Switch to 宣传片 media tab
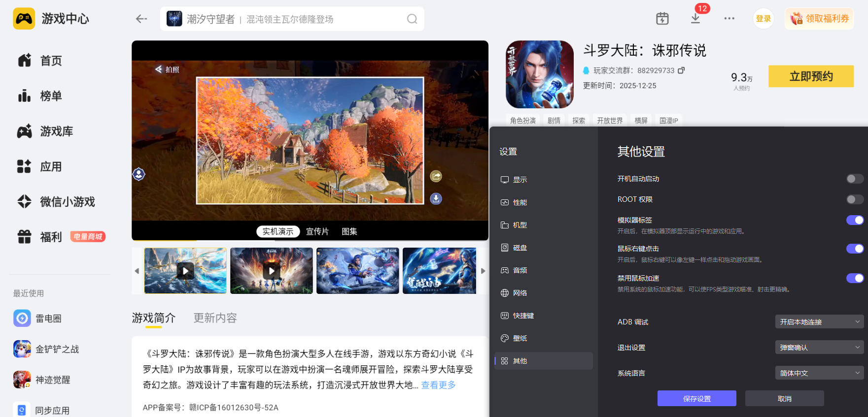 pos(317,231)
